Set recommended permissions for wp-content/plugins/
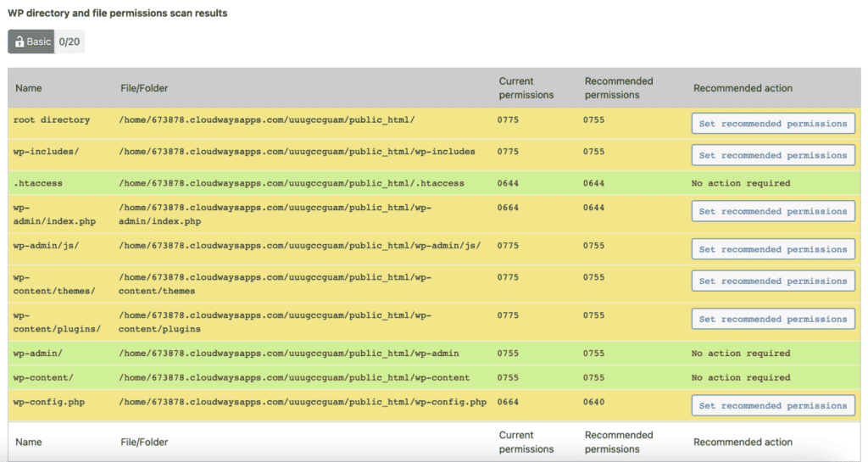 coord(773,319)
